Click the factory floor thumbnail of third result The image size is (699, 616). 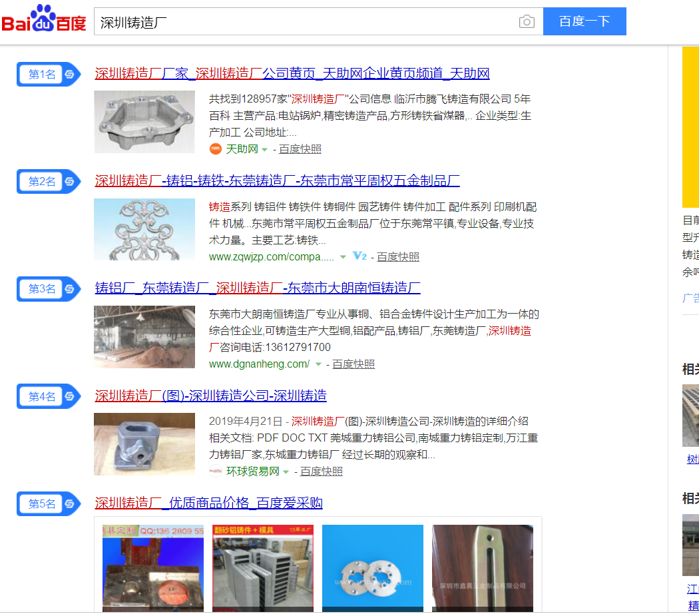click(144, 337)
